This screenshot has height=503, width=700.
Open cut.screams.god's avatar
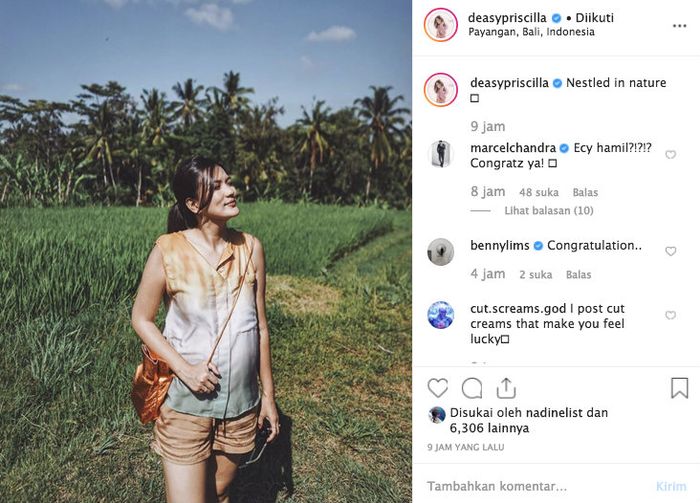pyautogui.click(x=440, y=314)
